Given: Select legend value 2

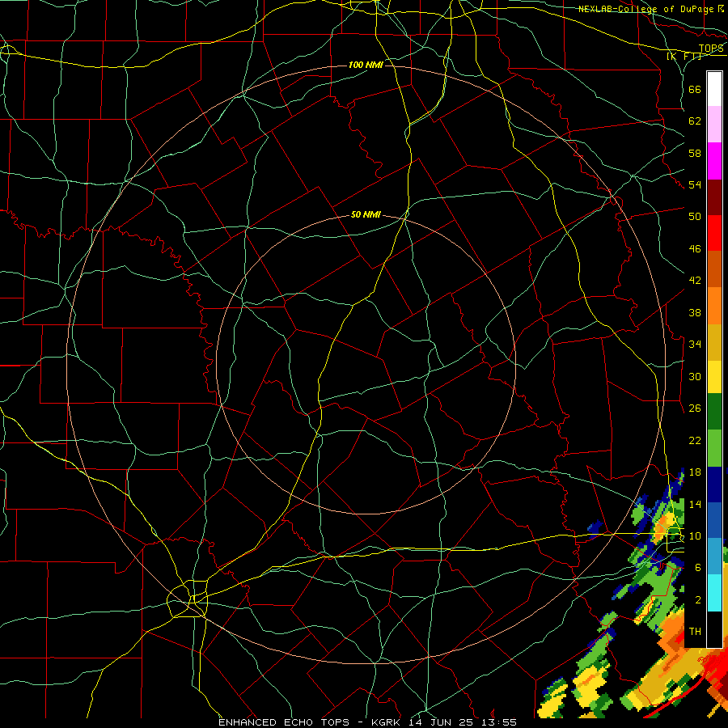Looking at the screenshot, I should click(x=697, y=600).
